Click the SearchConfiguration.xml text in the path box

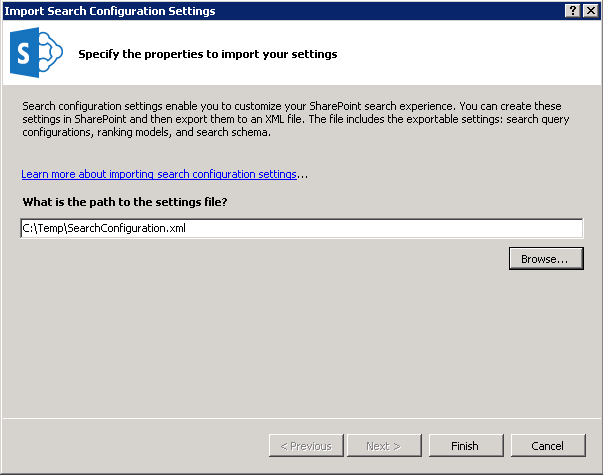click(x=127, y=228)
